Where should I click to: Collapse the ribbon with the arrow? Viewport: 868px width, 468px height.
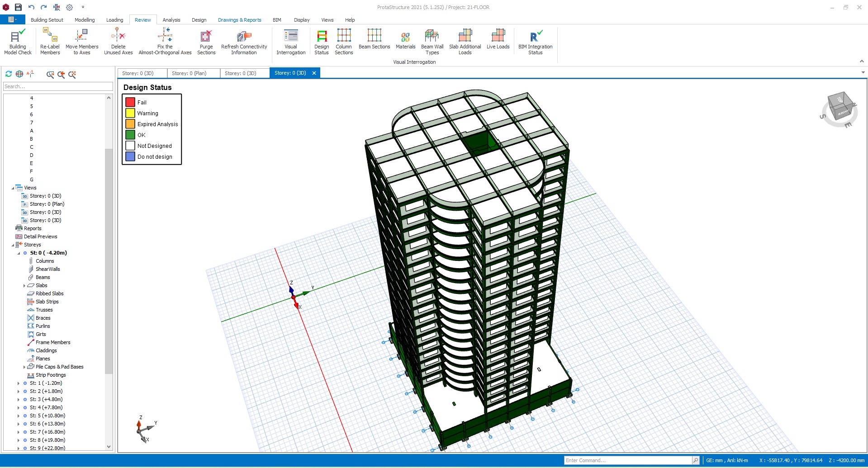(862, 61)
